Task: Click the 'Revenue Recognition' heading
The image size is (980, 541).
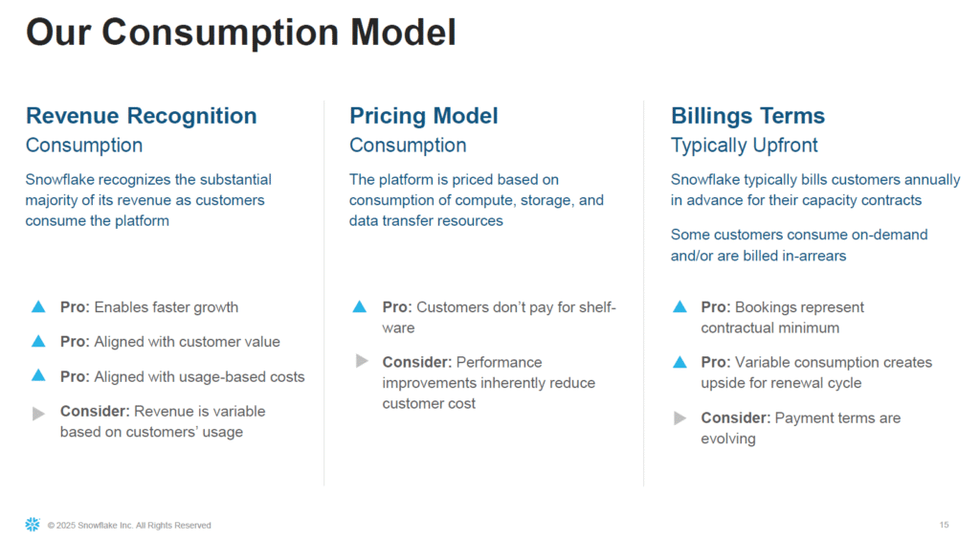Action: 142,116
